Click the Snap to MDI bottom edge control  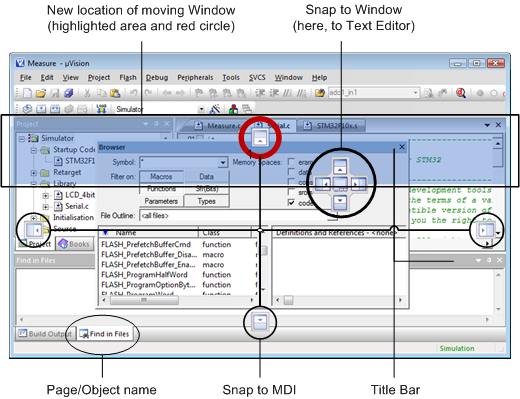(260, 322)
